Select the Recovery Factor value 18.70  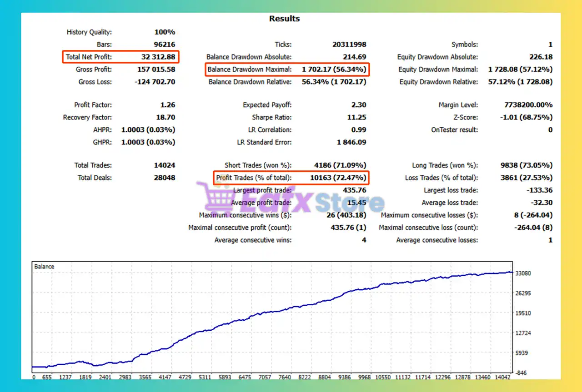[165, 117]
